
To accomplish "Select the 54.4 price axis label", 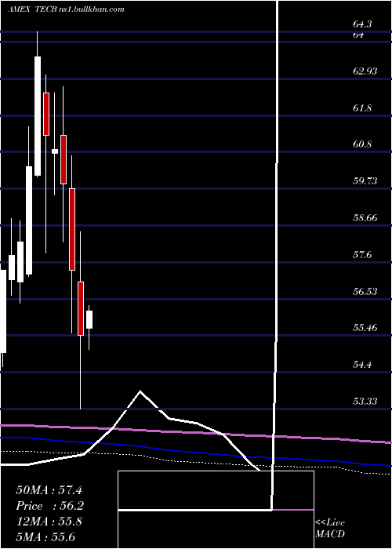I will [362, 365].
